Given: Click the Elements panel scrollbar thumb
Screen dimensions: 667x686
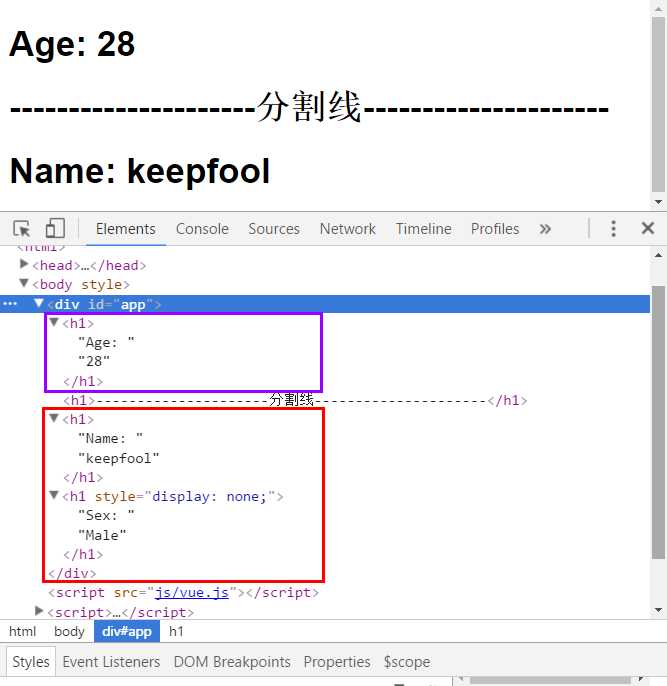Looking at the screenshot, I should pos(658,422).
